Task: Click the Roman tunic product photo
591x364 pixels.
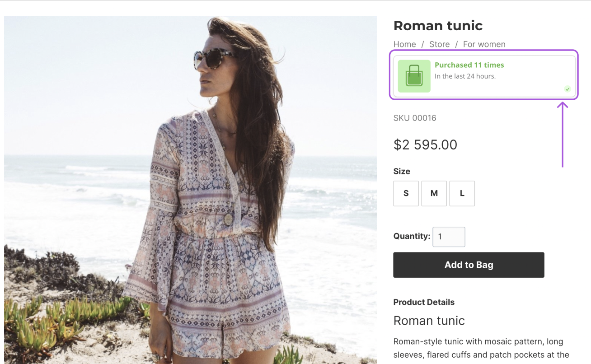Action: point(190,190)
